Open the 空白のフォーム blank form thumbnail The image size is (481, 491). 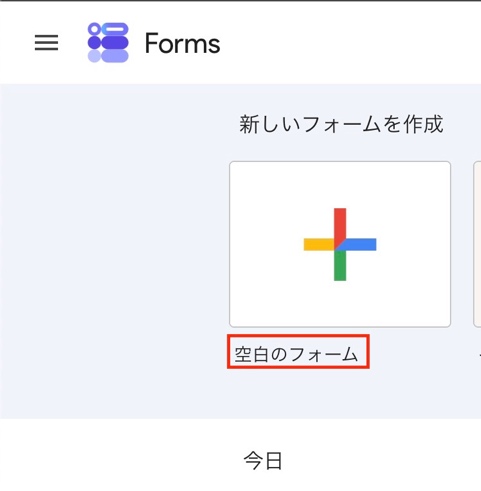(x=340, y=244)
